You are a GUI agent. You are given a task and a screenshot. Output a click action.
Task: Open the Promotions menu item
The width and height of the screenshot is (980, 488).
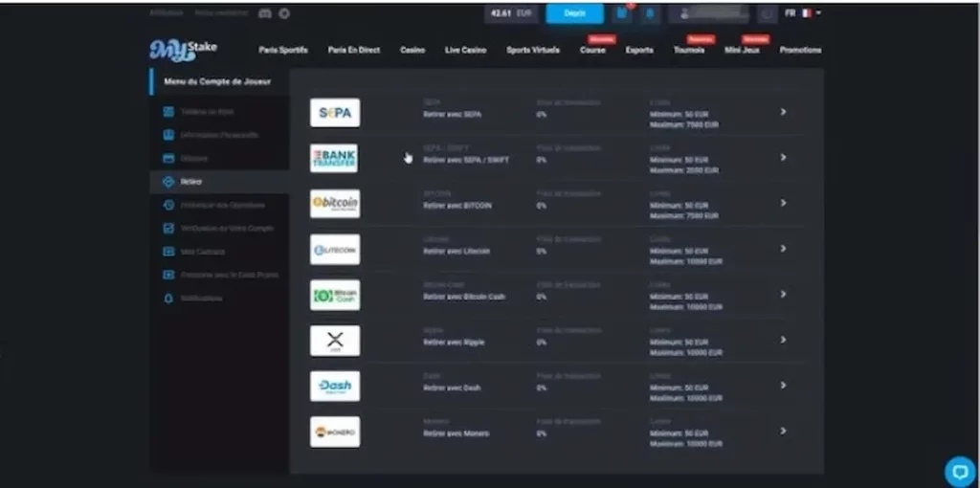801,50
